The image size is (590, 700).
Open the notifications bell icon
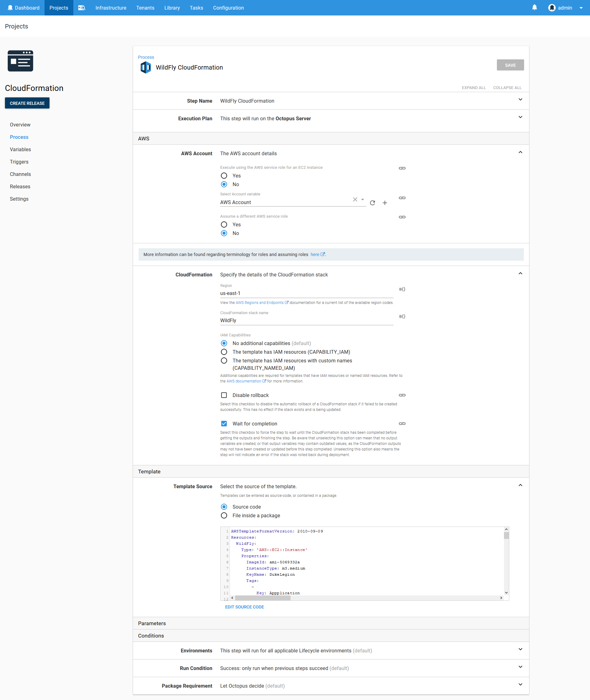[x=535, y=7]
